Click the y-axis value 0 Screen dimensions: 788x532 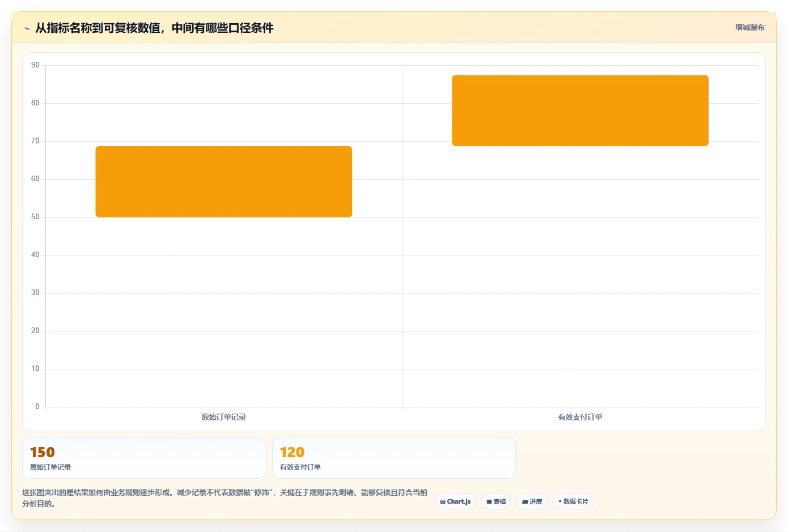(x=37, y=406)
